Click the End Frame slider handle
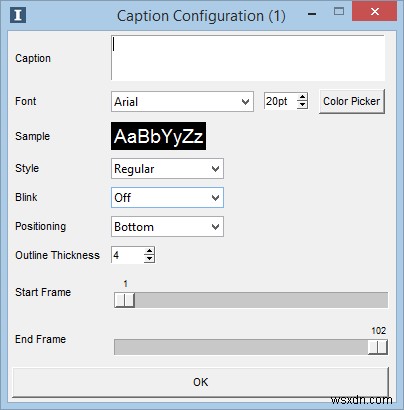 tap(378, 347)
